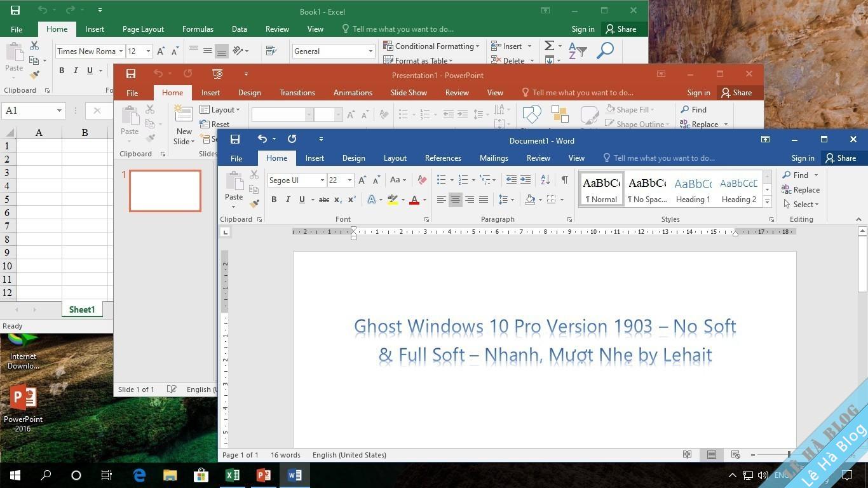Click Sort icon in Word Paragraph group
Viewport: 868px width, 488px height.
coord(545,180)
